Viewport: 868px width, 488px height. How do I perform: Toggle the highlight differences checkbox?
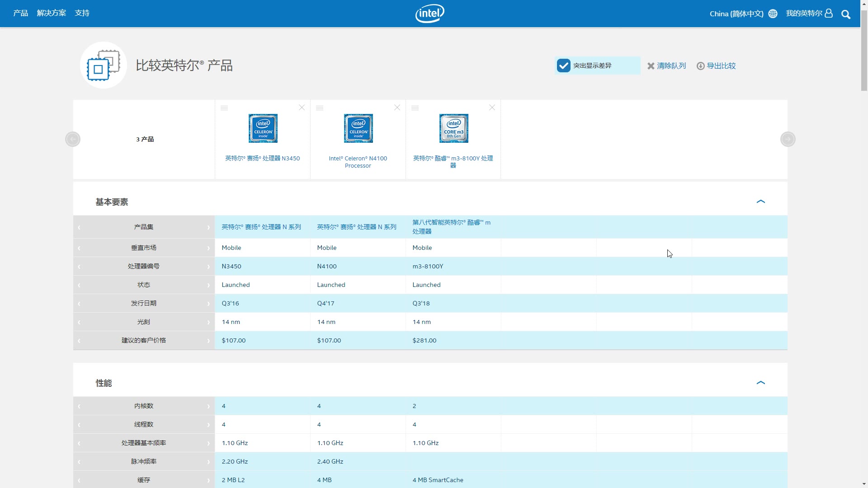(563, 66)
